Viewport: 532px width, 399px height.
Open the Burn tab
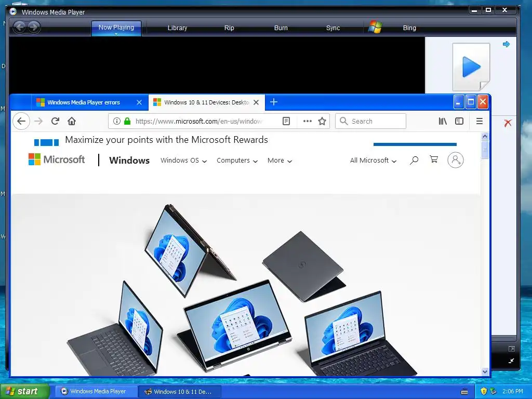(x=281, y=28)
